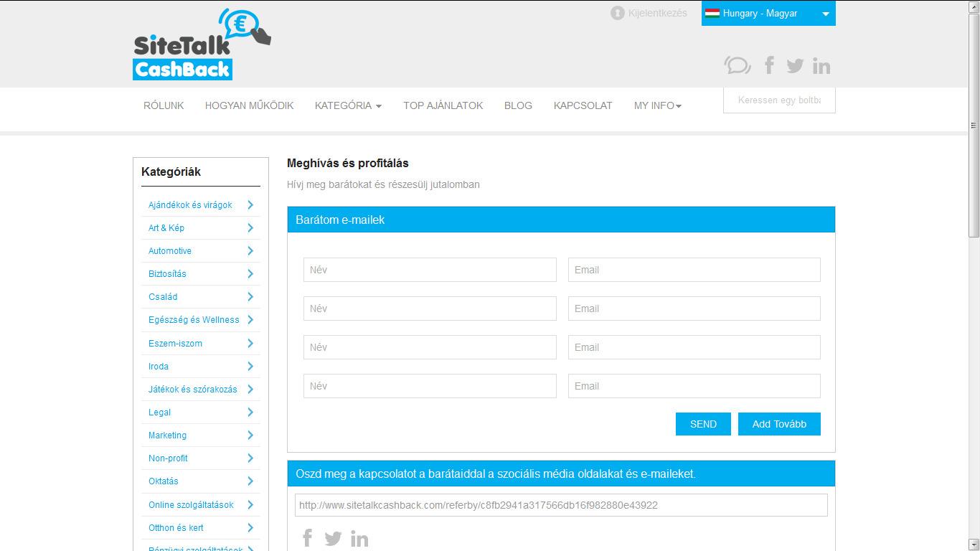Click the chevron next to Játékok és szórakozás
The image size is (980, 551).
point(250,390)
